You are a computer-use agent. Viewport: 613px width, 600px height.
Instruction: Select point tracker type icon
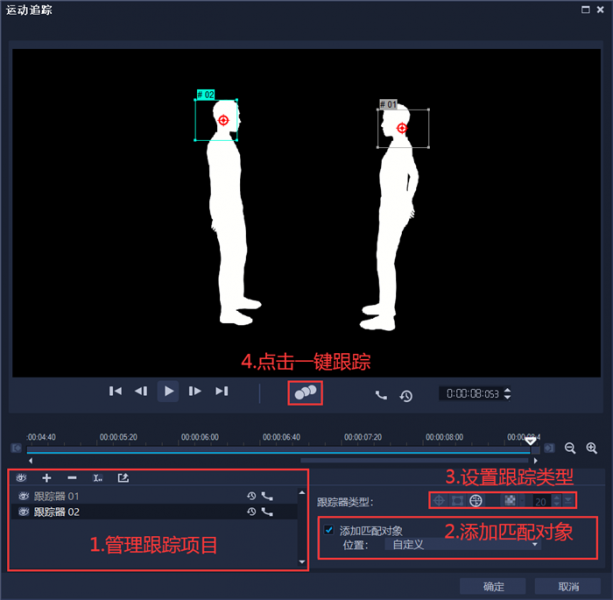point(439,500)
